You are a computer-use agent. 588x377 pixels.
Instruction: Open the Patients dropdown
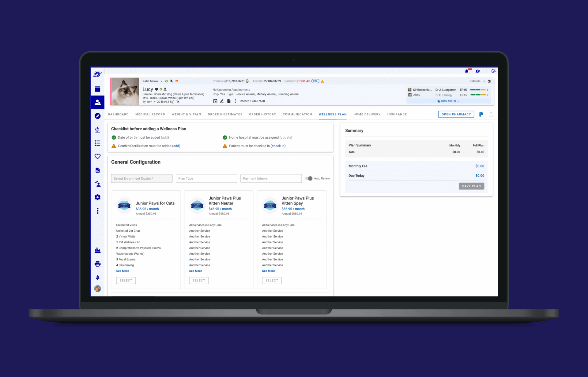(x=477, y=81)
